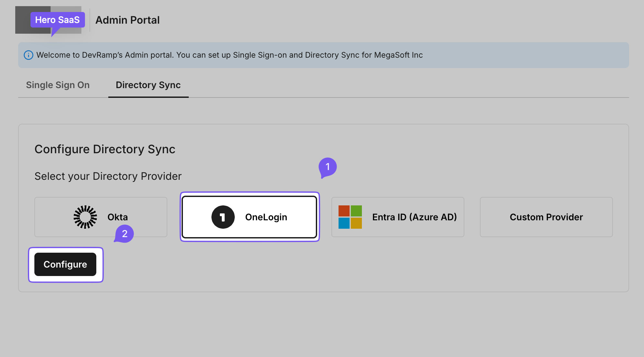Choose Okta as the directory provider
The height and width of the screenshot is (357, 644).
(101, 217)
